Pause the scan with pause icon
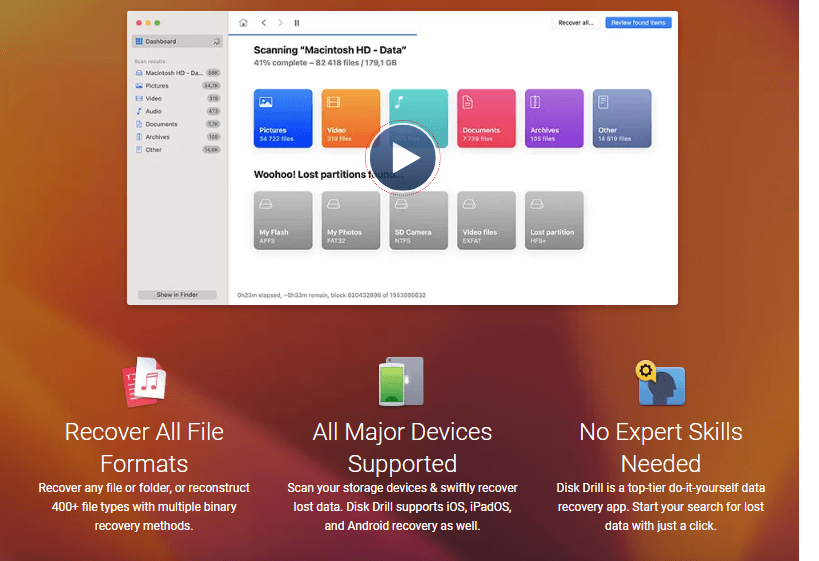This screenshot has width=819, height=561. (297, 22)
